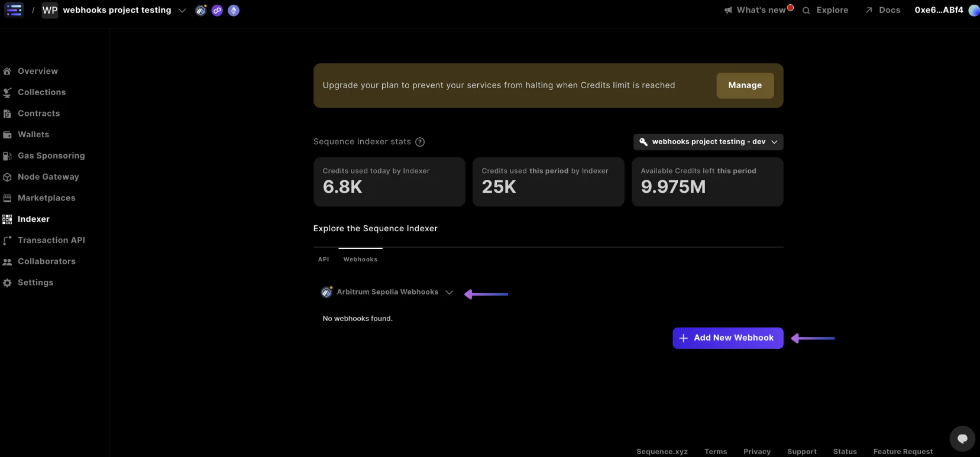Open the webhooks project testing - dev key dropdown
980x457 pixels.
(x=708, y=142)
